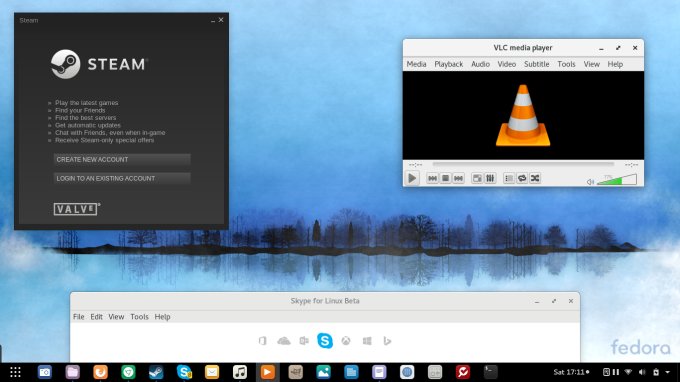Viewport: 680px width, 382px height.
Task: Open Skype View menu
Action: click(116, 317)
